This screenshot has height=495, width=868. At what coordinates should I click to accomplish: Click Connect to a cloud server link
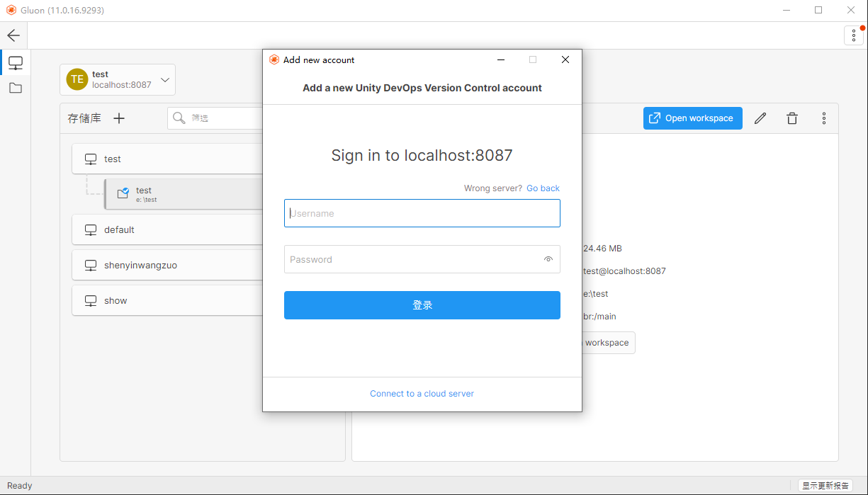click(422, 394)
